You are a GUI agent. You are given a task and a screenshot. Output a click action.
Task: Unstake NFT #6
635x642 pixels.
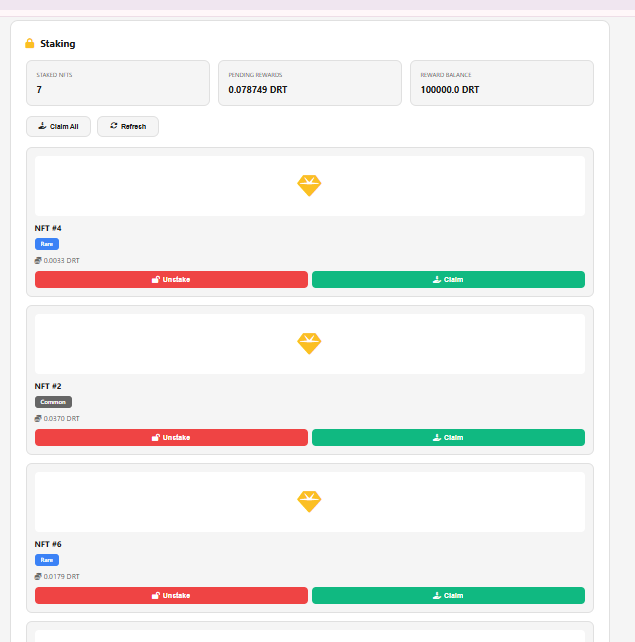171,596
